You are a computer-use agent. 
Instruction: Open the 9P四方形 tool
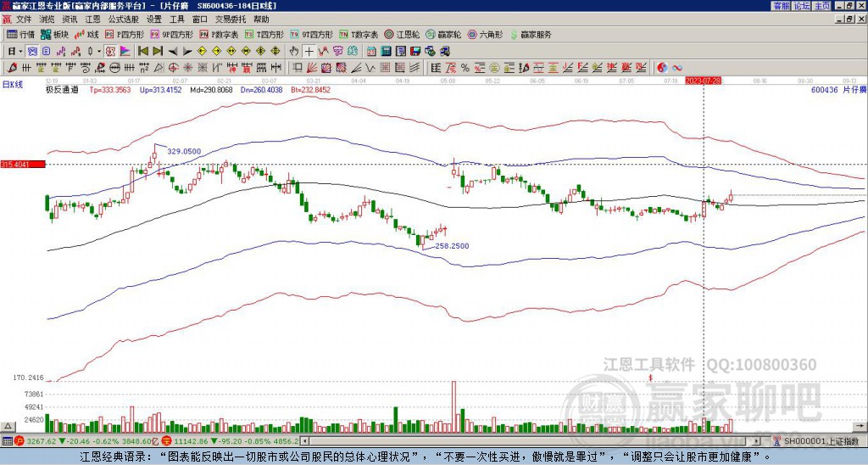171,34
